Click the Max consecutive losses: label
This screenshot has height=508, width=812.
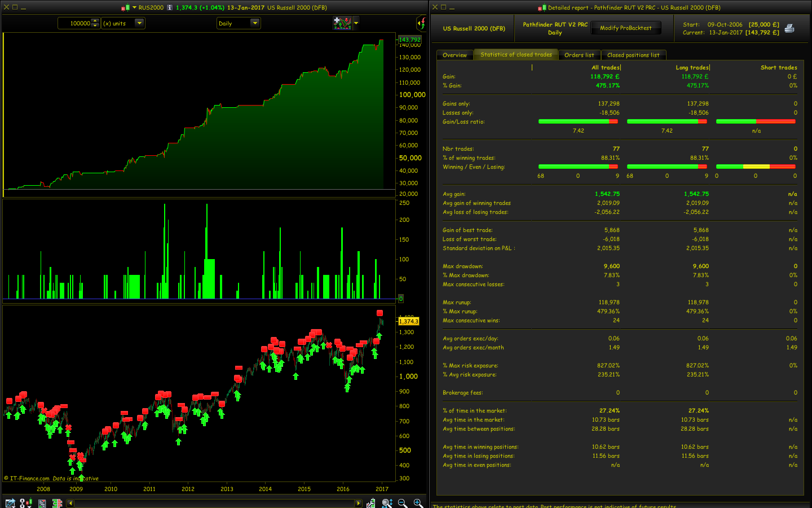pos(473,284)
